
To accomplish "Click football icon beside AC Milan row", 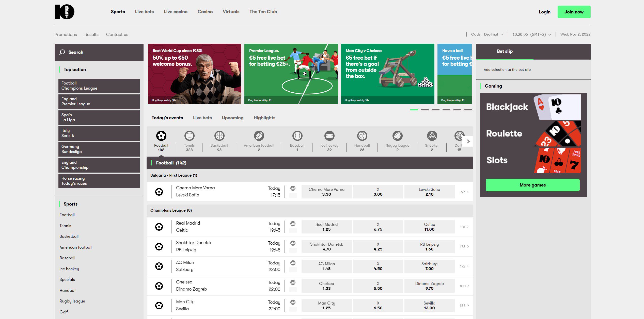I will (x=159, y=266).
